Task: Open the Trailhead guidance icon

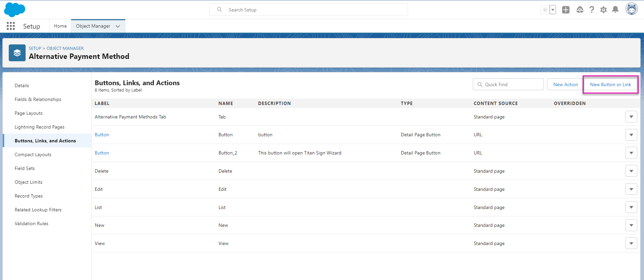Action: (580, 10)
